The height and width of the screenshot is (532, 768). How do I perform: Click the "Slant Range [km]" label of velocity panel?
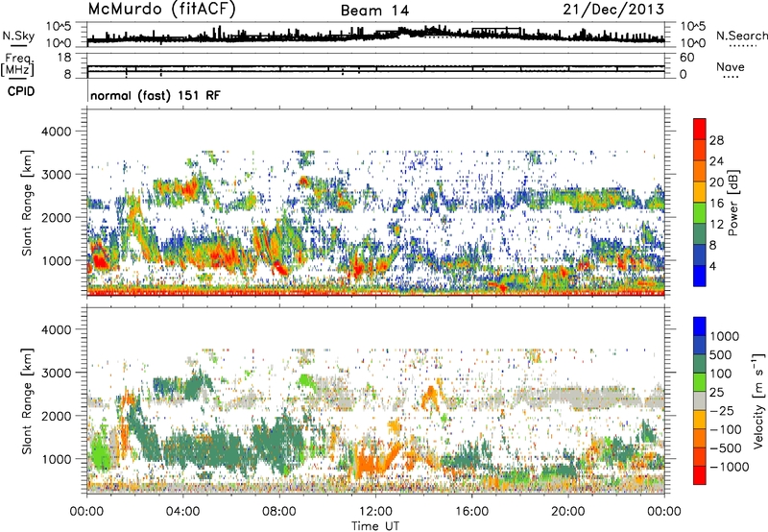click(27, 400)
